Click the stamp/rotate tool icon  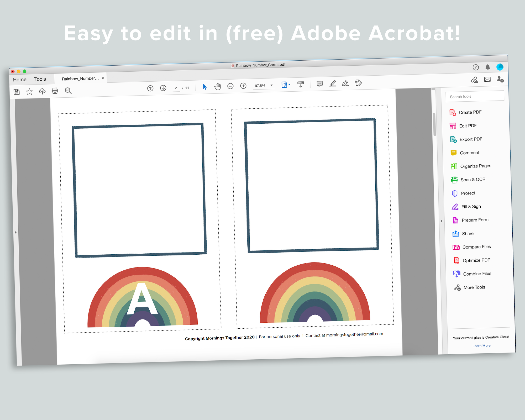358,83
